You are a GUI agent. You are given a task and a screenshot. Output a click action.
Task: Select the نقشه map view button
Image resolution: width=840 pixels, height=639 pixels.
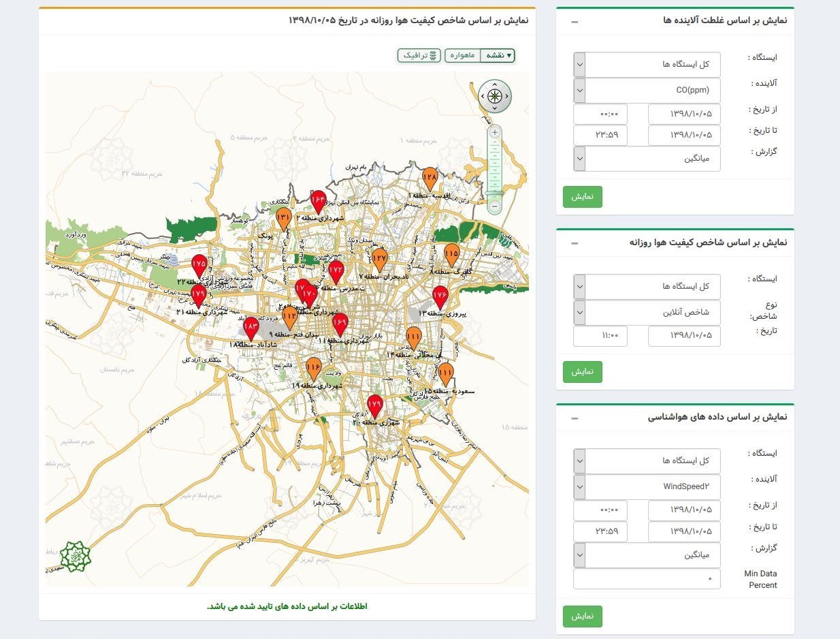(x=498, y=55)
